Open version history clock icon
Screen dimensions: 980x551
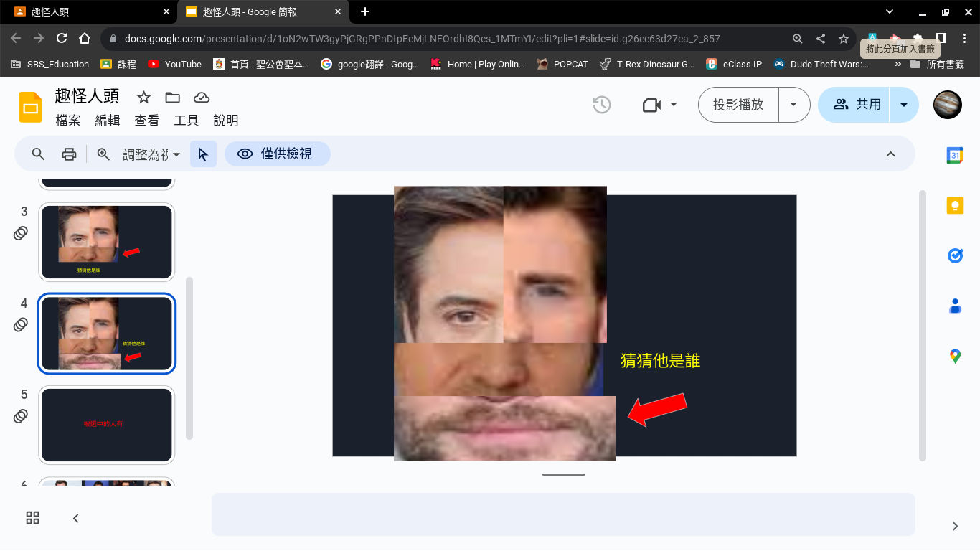click(601, 105)
